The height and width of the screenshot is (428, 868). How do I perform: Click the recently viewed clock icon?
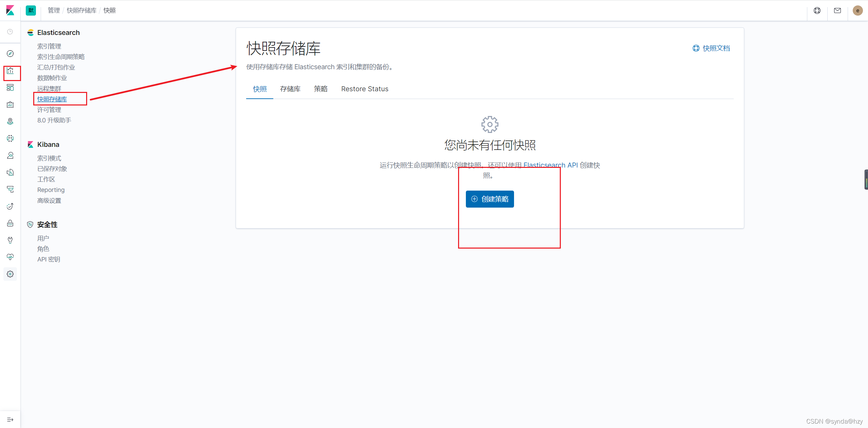[x=10, y=32]
